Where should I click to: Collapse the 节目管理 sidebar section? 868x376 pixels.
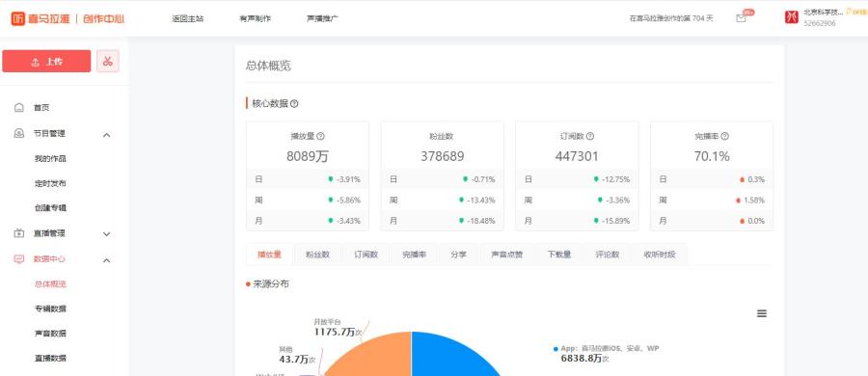coord(107,135)
